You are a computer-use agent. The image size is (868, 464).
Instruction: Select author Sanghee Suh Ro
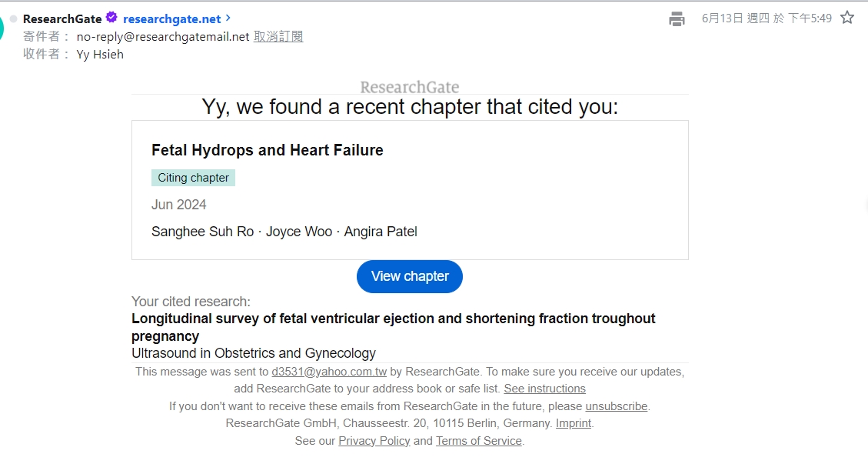coord(202,232)
